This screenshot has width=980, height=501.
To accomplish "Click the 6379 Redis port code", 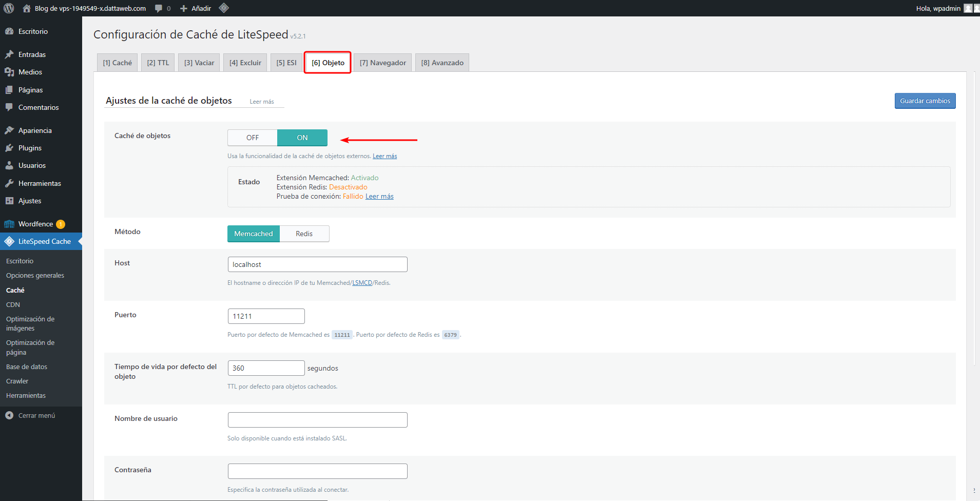I will pos(451,335).
